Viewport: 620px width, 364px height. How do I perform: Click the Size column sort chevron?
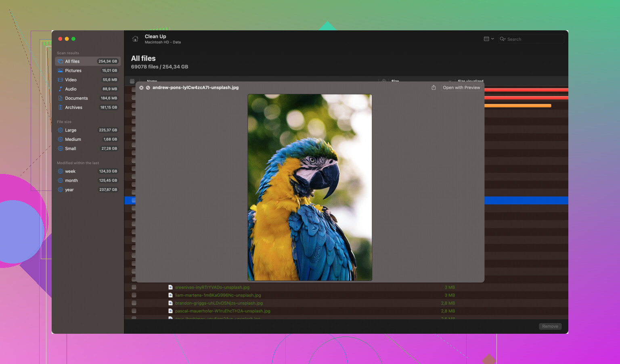tap(450, 81)
